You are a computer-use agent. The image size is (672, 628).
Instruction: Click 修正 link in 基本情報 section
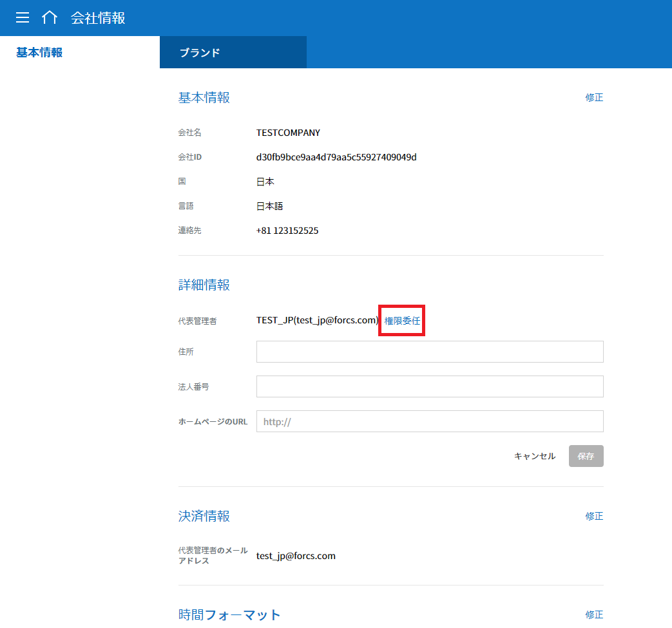click(594, 97)
